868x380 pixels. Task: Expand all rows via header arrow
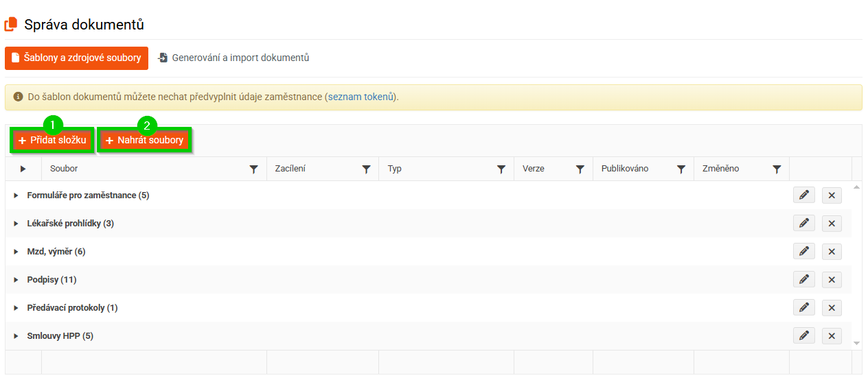tap(23, 169)
